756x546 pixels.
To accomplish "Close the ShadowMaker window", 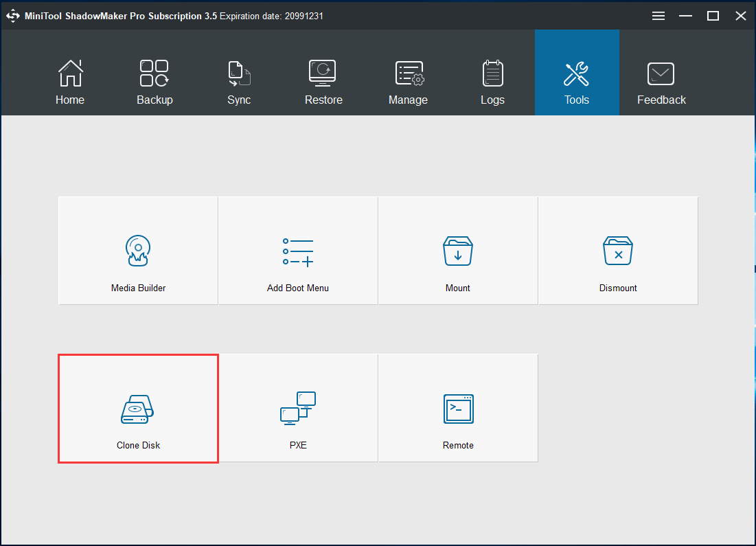I will 740,16.
